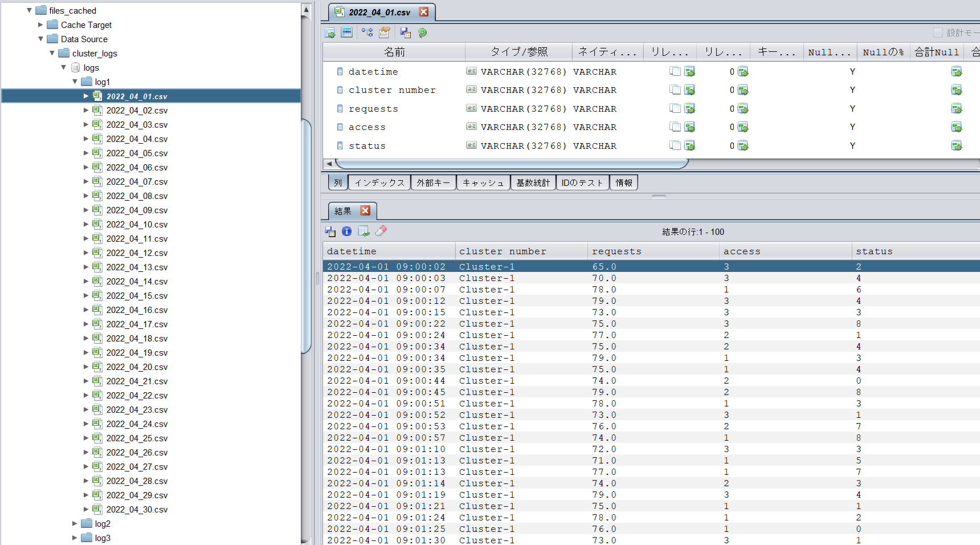Switch to the インデックス tab
This screenshot has height=545, width=980.
pos(379,182)
